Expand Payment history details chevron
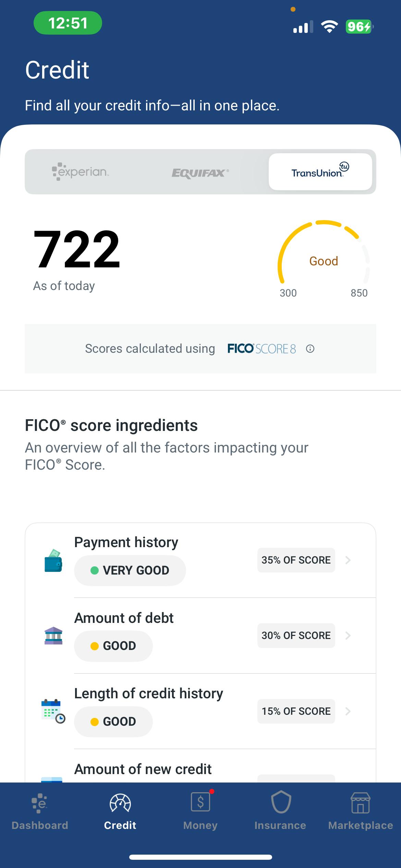This screenshot has width=401, height=868. tap(348, 560)
